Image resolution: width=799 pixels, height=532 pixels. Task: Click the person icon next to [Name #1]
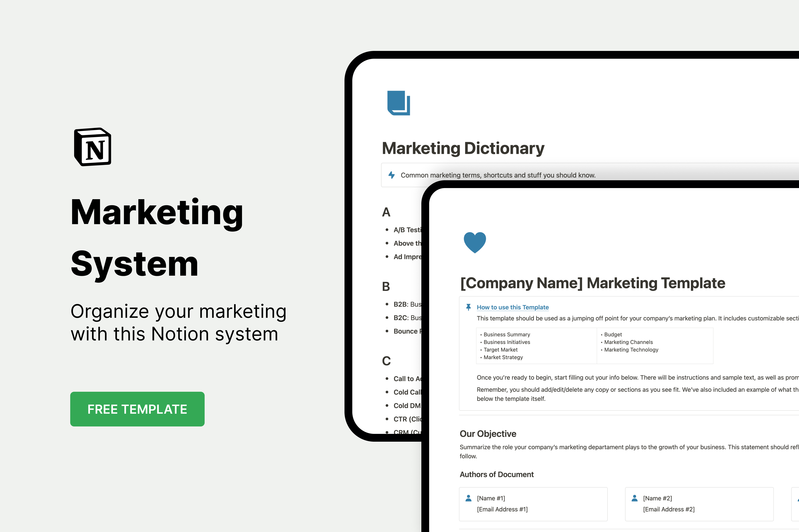(x=469, y=498)
